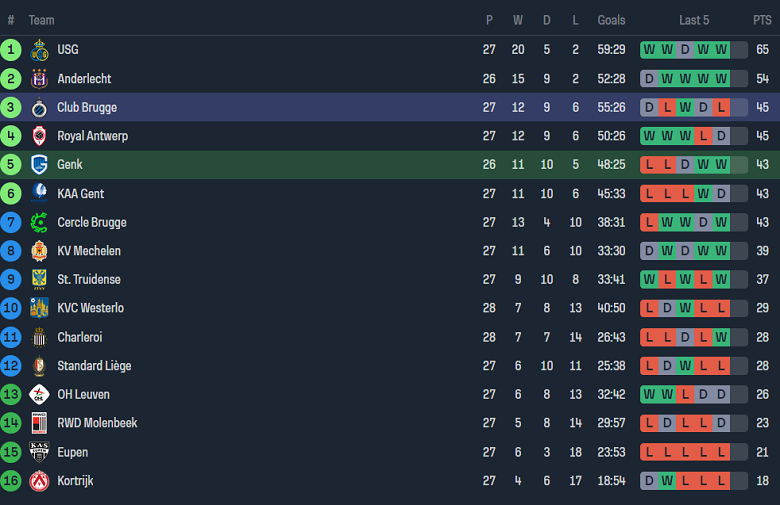Select Charleroi's latest win form badge
This screenshot has height=505, width=780.
coord(721,337)
